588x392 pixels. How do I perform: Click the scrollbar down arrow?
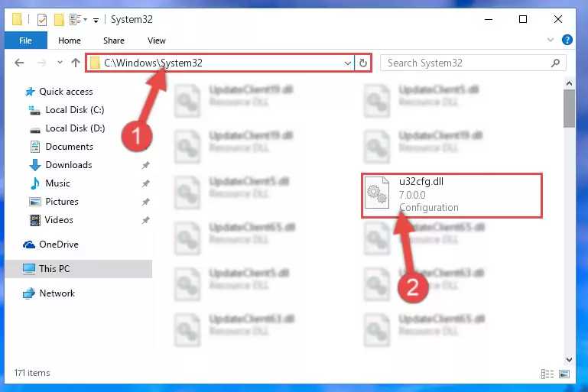tap(569, 360)
